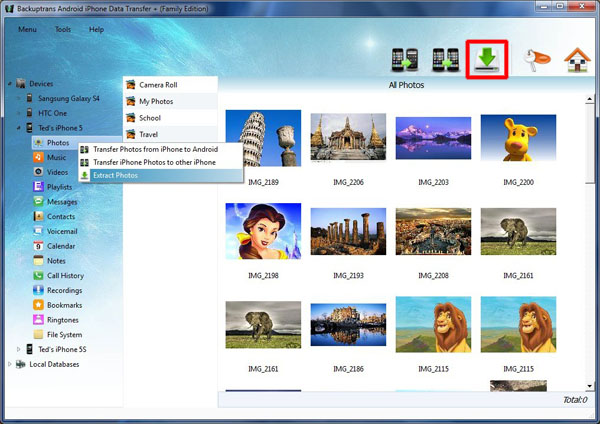Click the File System label
This screenshot has height=424, width=600.
[65, 334]
